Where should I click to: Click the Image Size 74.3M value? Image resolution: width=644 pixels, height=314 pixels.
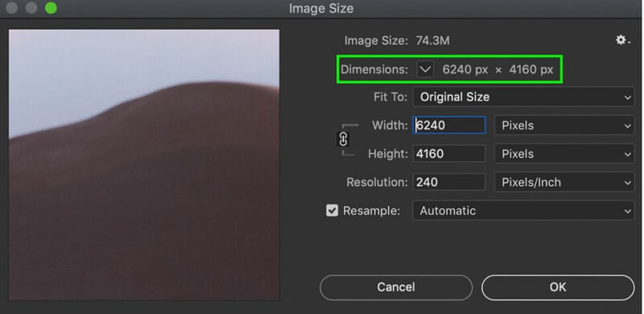point(432,41)
